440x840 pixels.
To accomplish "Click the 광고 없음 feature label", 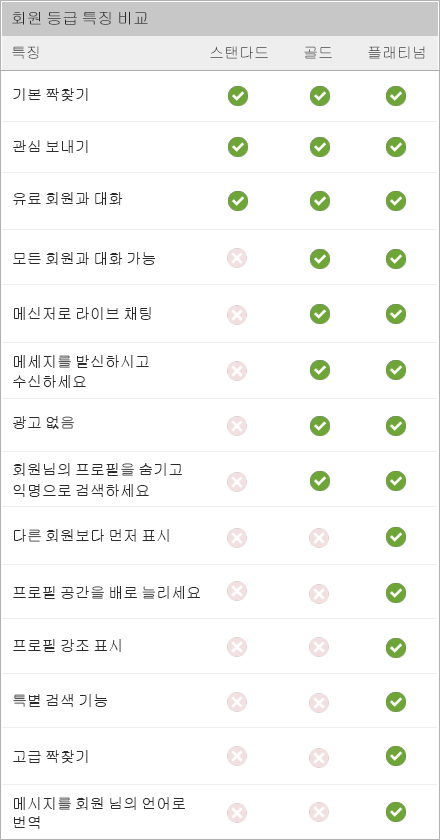I will [x=43, y=423].
